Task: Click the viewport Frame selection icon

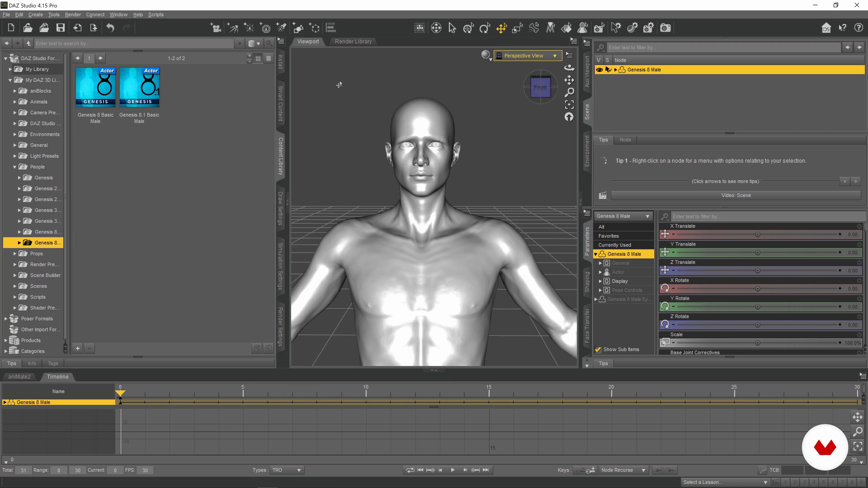Action: [569, 105]
